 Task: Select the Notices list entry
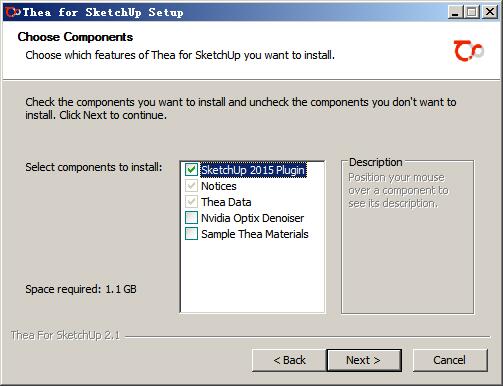(x=219, y=186)
